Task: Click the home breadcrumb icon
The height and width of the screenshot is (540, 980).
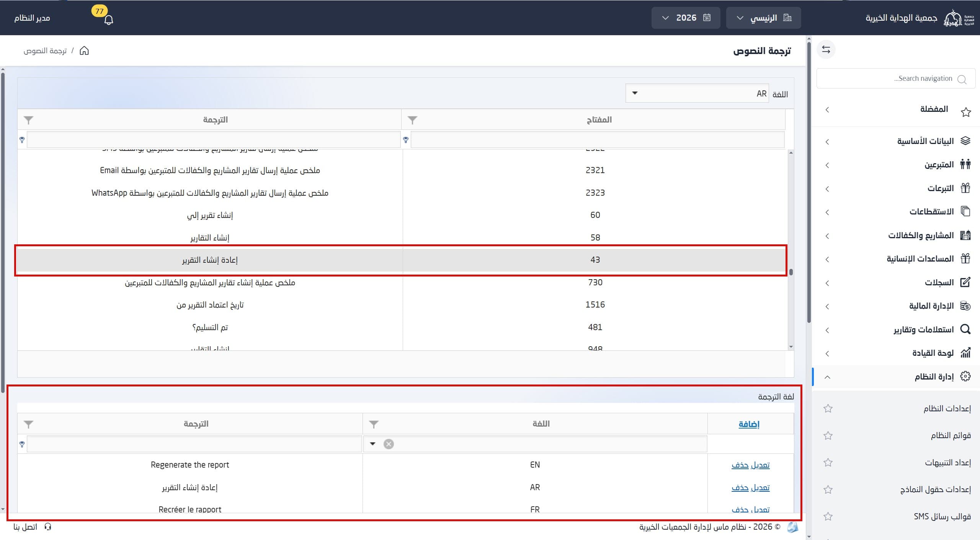Action: pos(84,51)
